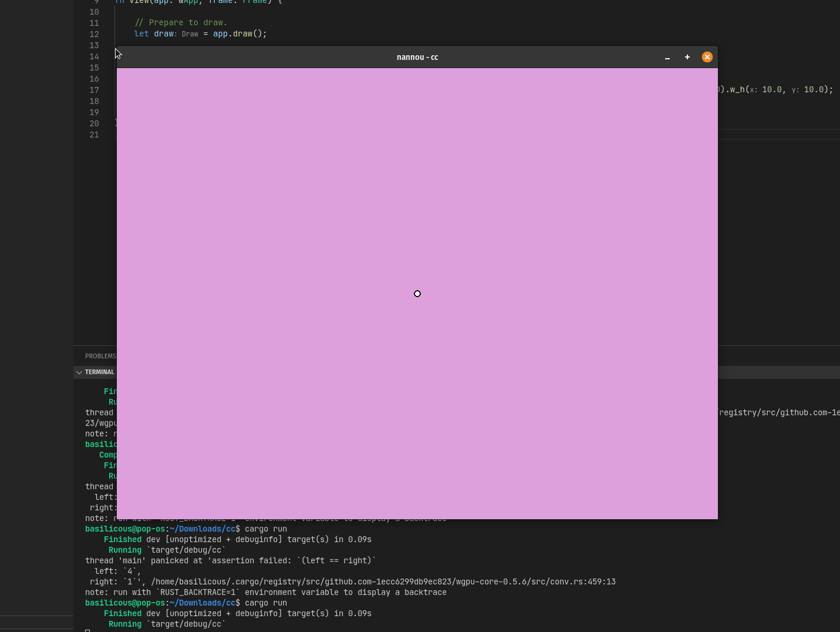This screenshot has width=840, height=632.
Task: Click the 'let' keyword in the editor
Action: pos(141,33)
